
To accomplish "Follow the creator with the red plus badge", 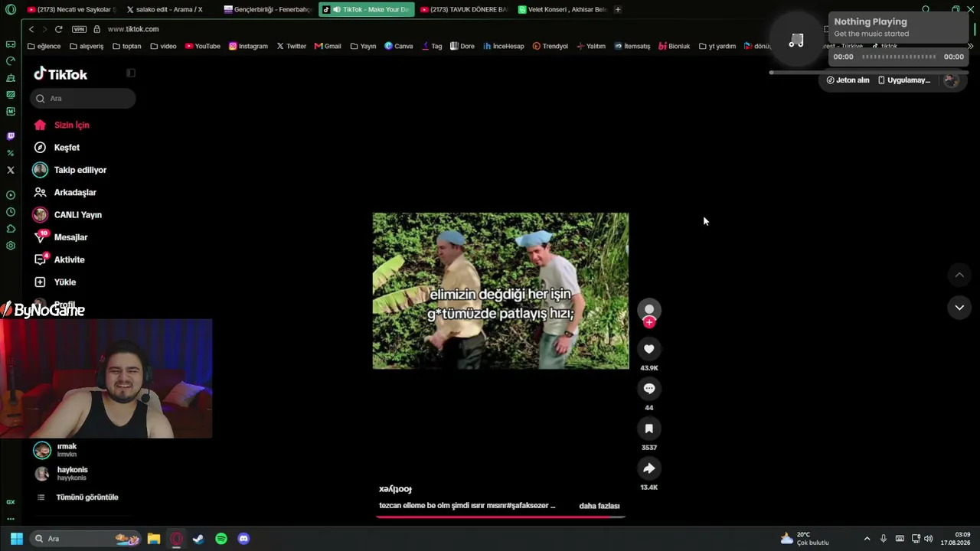I will [x=649, y=323].
